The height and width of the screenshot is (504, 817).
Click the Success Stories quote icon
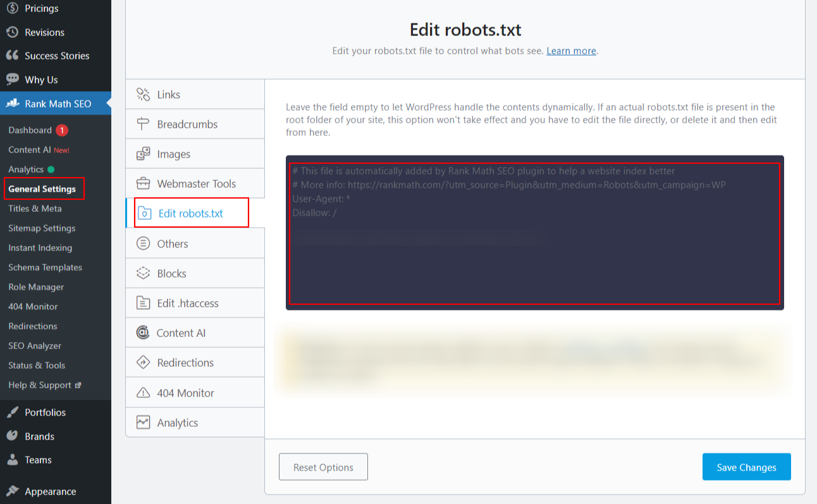click(x=12, y=56)
